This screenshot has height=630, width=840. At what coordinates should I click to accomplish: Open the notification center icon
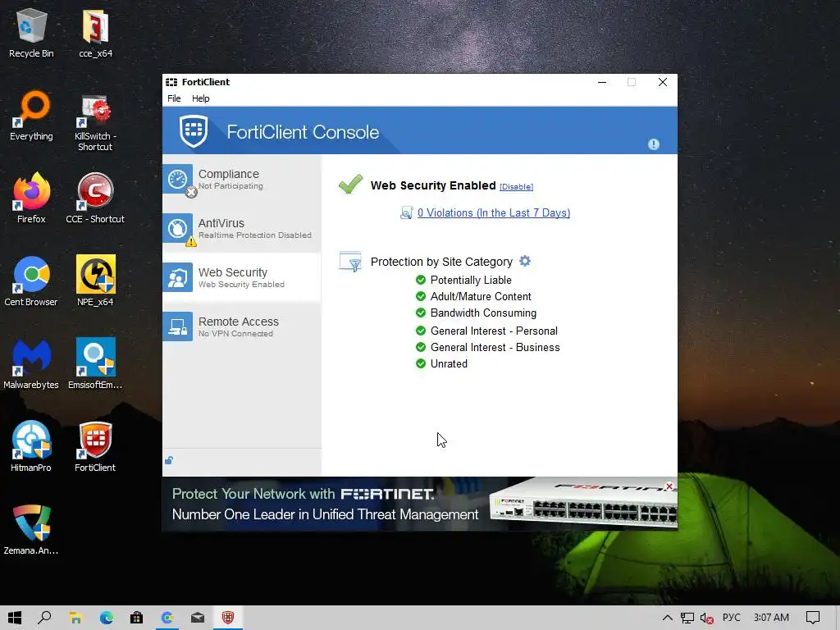click(813, 618)
